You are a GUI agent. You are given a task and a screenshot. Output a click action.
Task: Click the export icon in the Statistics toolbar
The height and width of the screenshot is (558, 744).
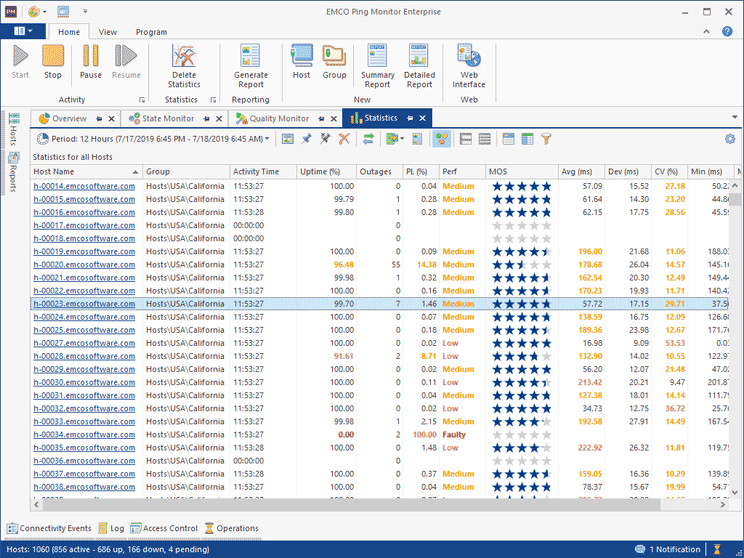[x=391, y=139]
